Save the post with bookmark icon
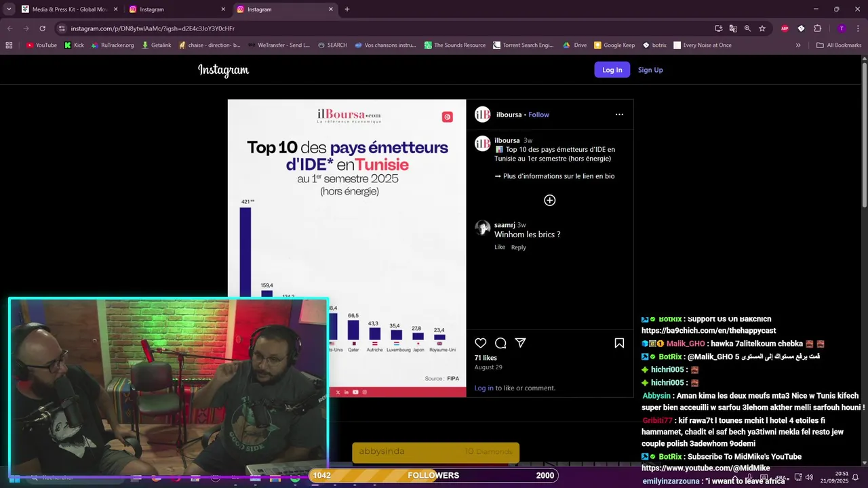This screenshot has height=488, width=868. point(619,343)
